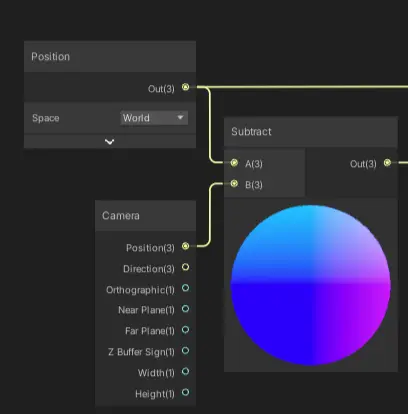Click the Camera Width(1) output port
This screenshot has width=408, height=414.
click(x=186, y=372)
